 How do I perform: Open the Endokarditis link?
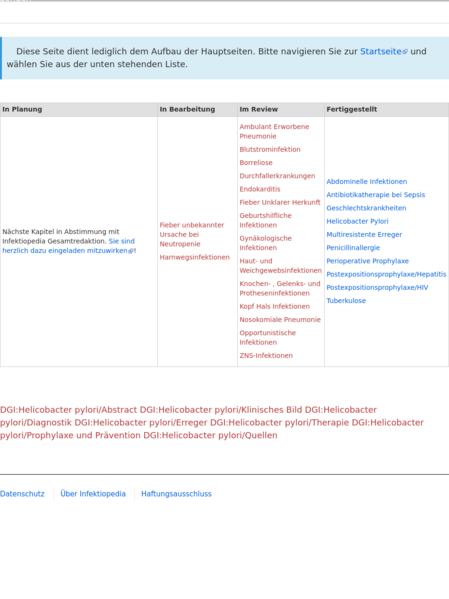[x=260, y=189]
